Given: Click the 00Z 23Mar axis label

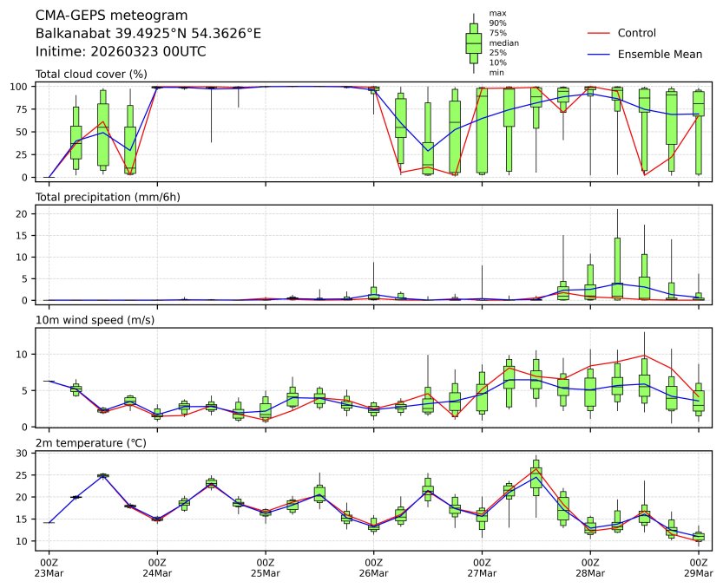Looking at the screenshot, I should (x=49, y=568).
